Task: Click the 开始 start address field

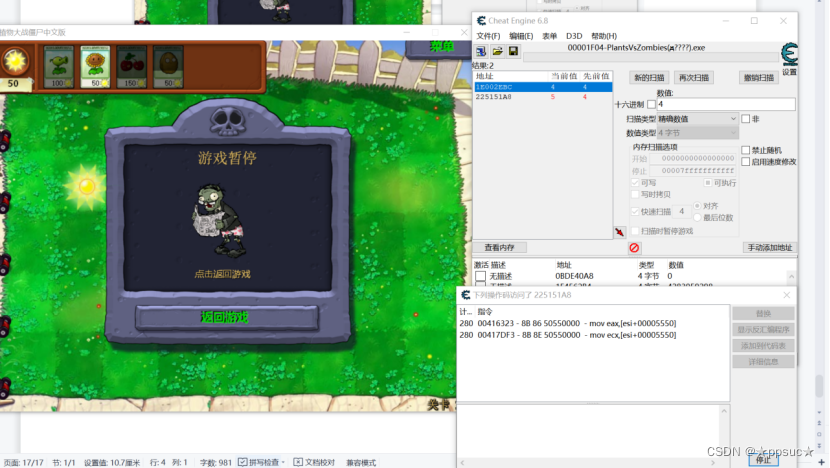Action: coord(693,158)
